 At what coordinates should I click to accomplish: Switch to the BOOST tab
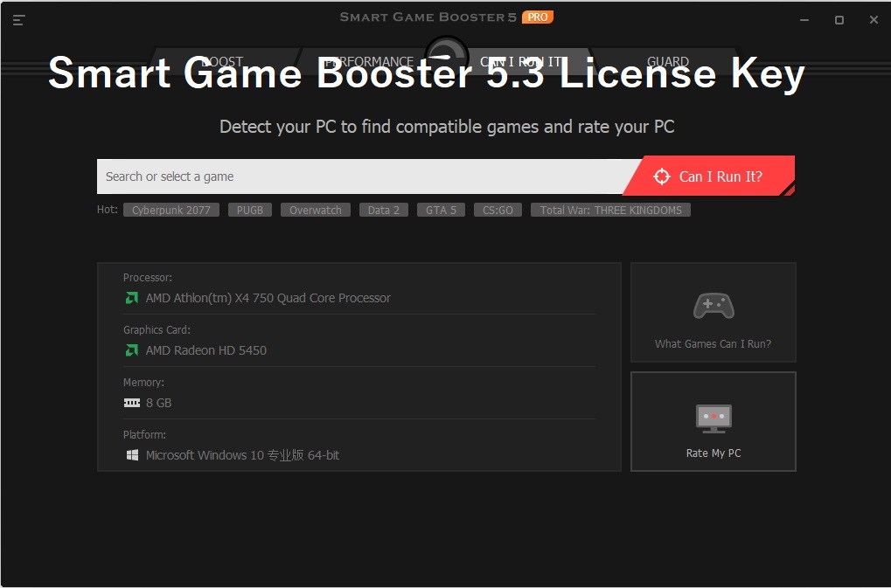(222, 62)
